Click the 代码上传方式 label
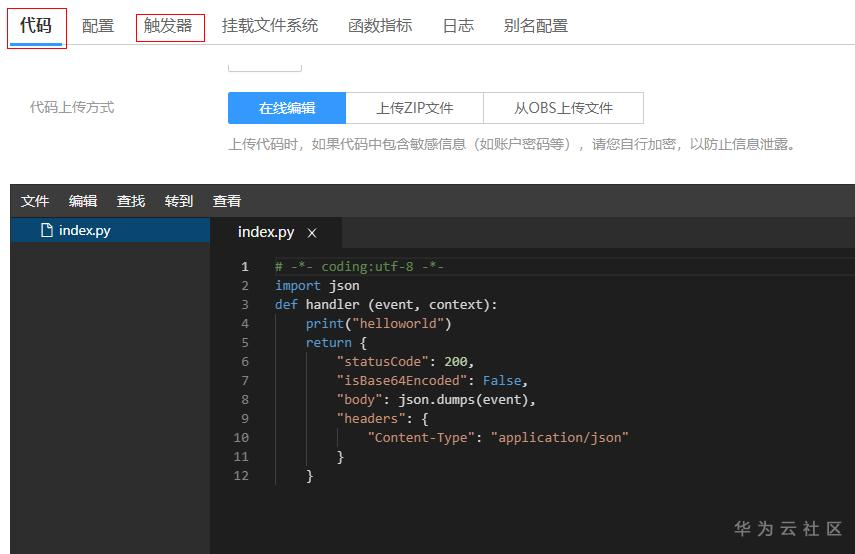Screen dimensions: 855x554 72,107
